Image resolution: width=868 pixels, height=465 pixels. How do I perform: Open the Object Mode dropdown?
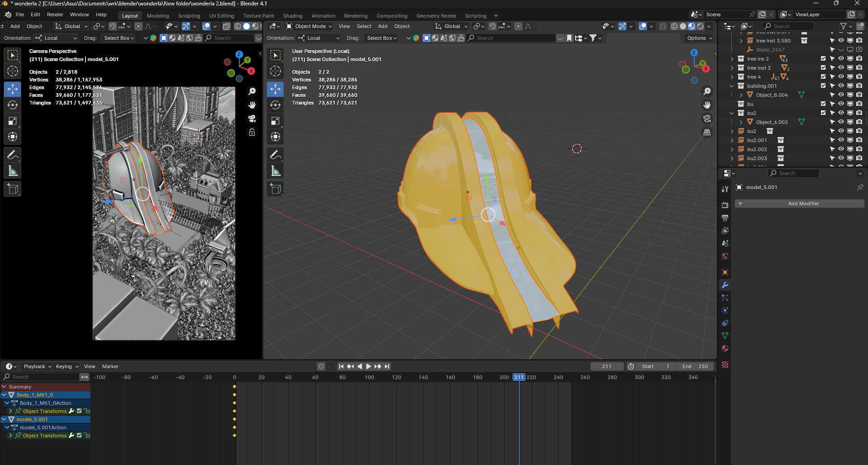coord(309,26)
